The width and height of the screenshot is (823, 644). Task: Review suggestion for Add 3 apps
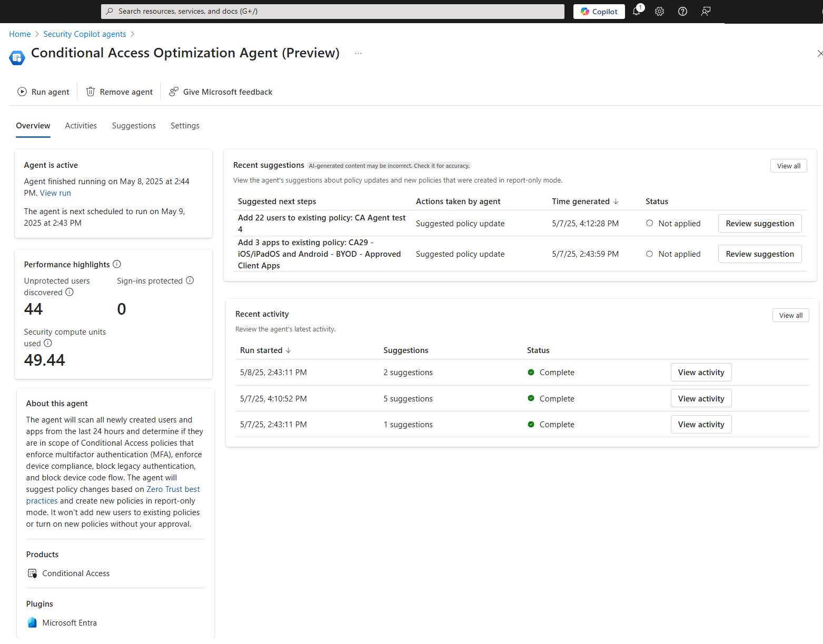click(760, 254)
